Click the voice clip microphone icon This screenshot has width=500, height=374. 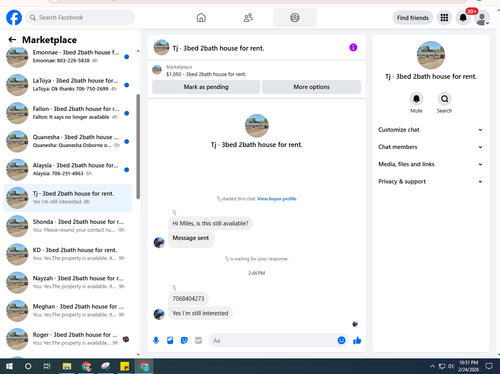pos(156,340)
